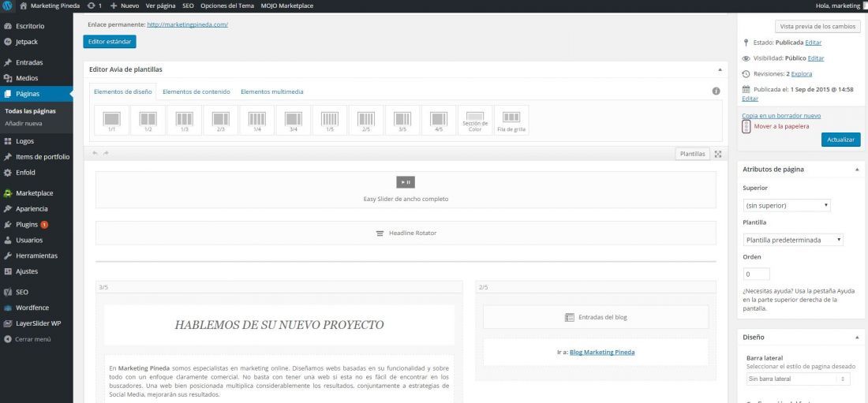Click Ver página in admin bar

click(160, 6)
